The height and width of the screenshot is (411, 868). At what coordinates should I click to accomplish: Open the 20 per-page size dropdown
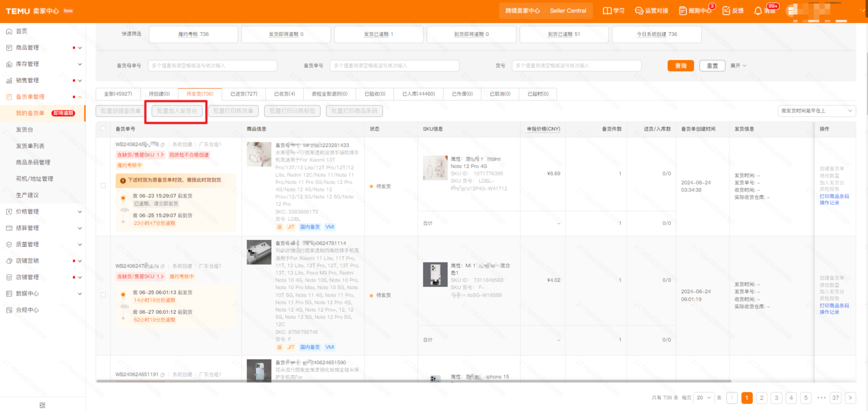pyautogui.click(x=703, y=398)
